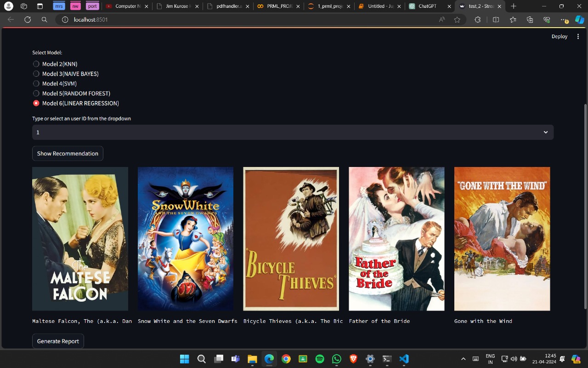
Task: Open Streamlit three-dot main menu
Action: coord(578,36)
